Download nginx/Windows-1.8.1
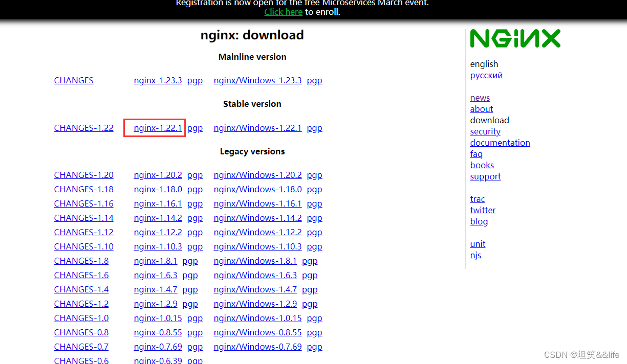The width and height of the screenshot is (627, 364). pos(255,261)
